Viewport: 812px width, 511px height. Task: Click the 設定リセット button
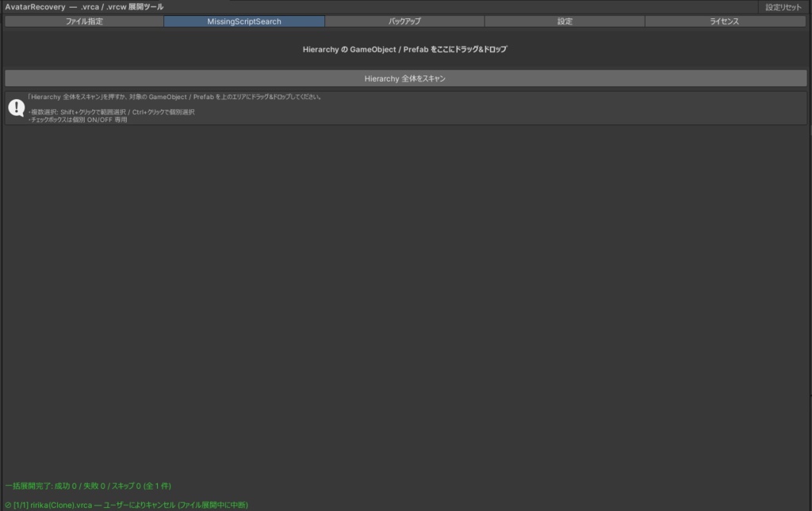pos(783,7)
